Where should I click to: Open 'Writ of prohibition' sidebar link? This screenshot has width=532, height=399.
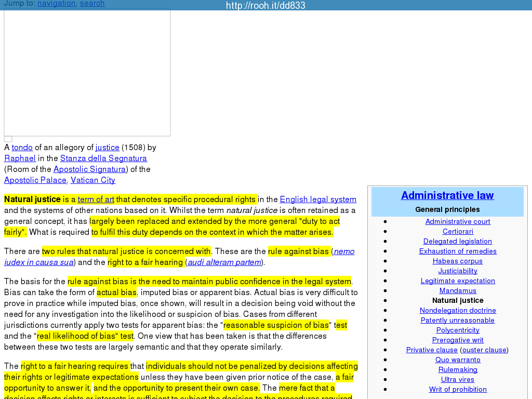coord(458,389)
